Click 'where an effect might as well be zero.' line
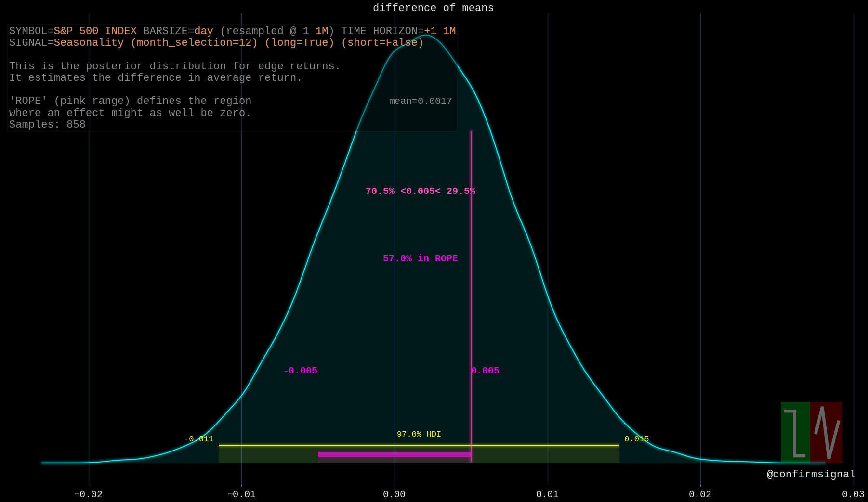The height and width of the screenshot is (502, 868). (x=130, y=113)
